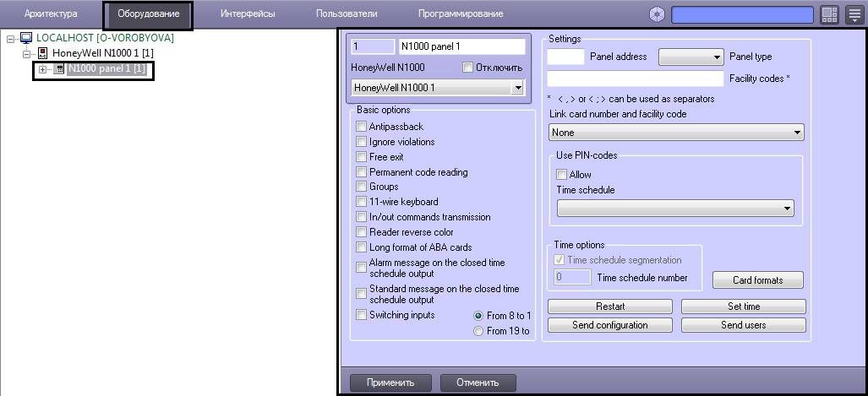Check Alarm message on closed time schedule output
Image resolution: width=868 pixels, height=396 pixels.
pyautogui.click(x=361, y=268)
